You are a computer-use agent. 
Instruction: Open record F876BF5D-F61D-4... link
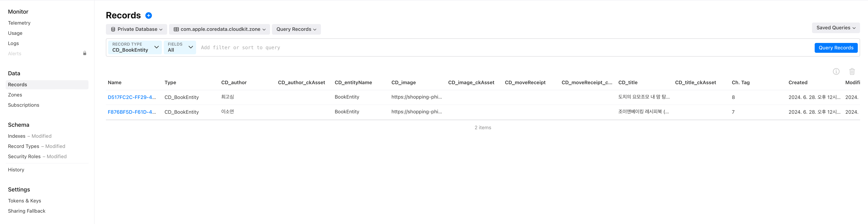[131, 112]
